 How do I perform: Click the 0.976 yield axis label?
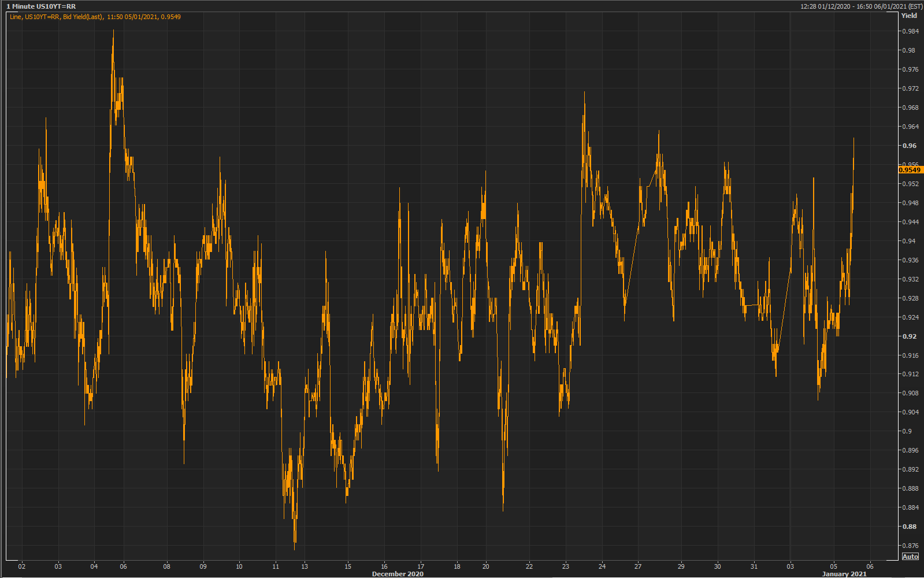pyautogui.click(x=911, y=69)
